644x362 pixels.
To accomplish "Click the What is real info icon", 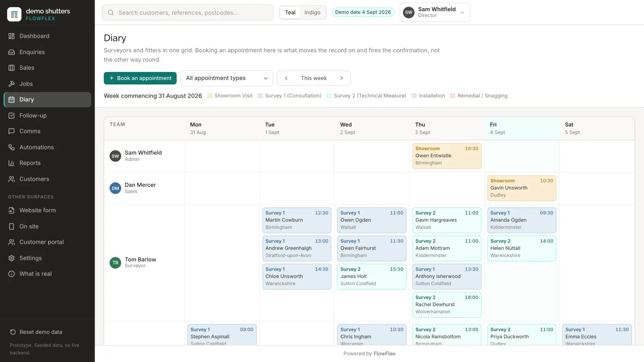I will (x=12, y=274).
